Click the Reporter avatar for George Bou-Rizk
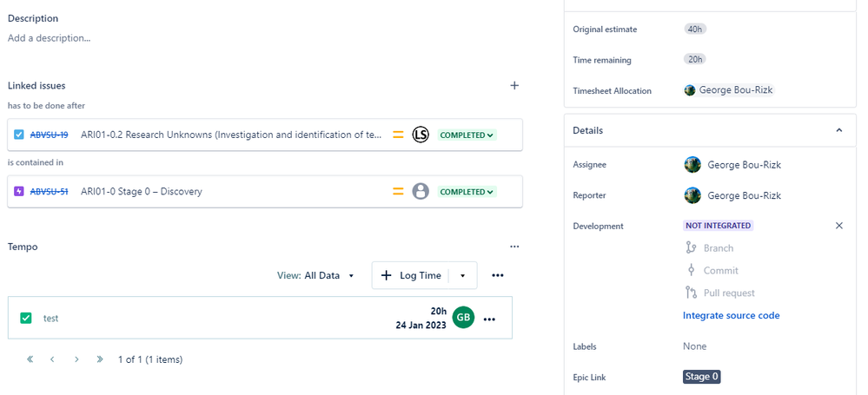 pyautogui.click(x=692, y=195)
